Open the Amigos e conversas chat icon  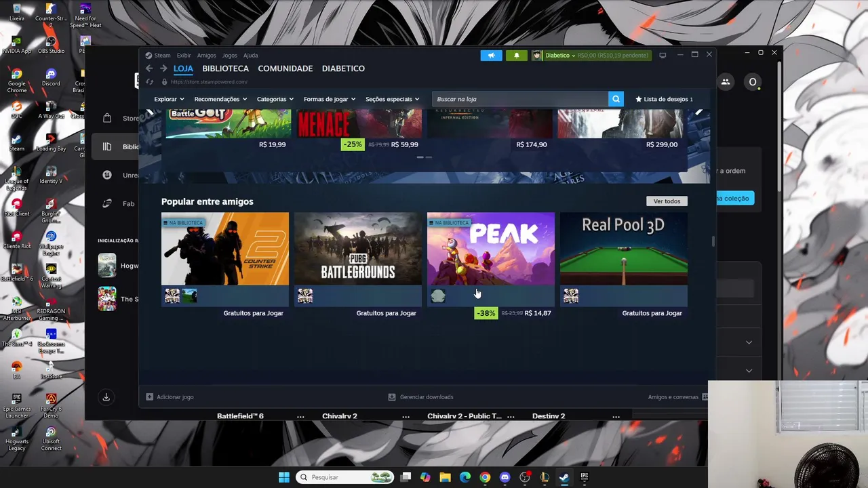(705, 397)
